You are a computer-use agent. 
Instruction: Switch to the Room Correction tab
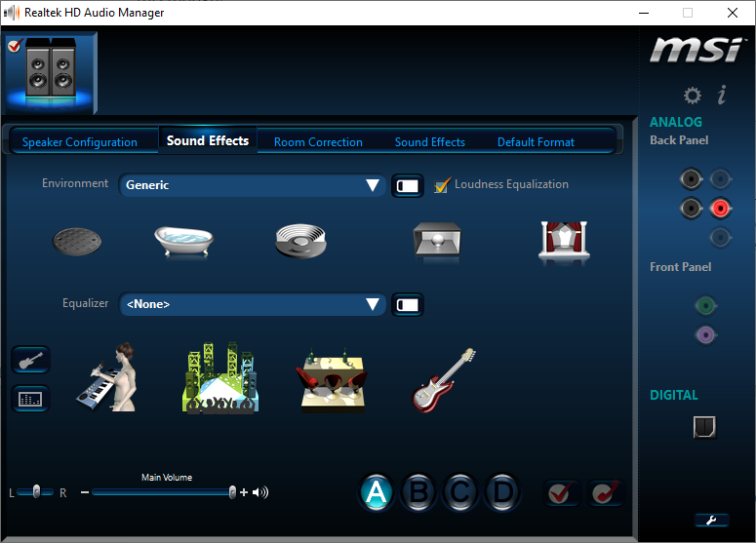pyautogui.click(x=318, y=142)
